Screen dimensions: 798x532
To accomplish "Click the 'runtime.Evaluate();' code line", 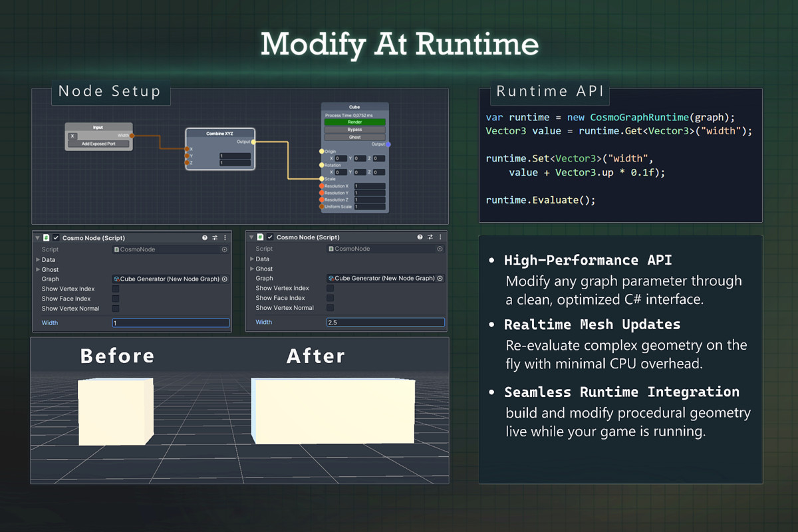I will (x=541, y=200).
